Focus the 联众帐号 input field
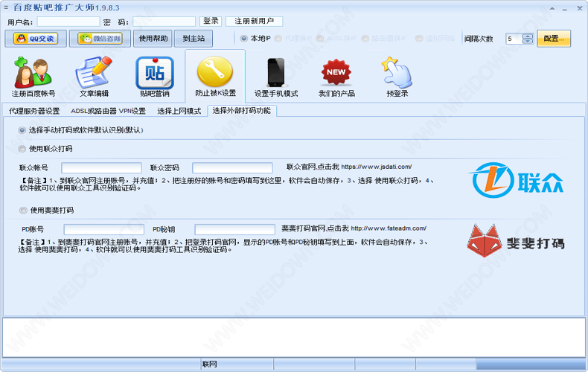Screen dimensions: 588x372 point(101,167)
